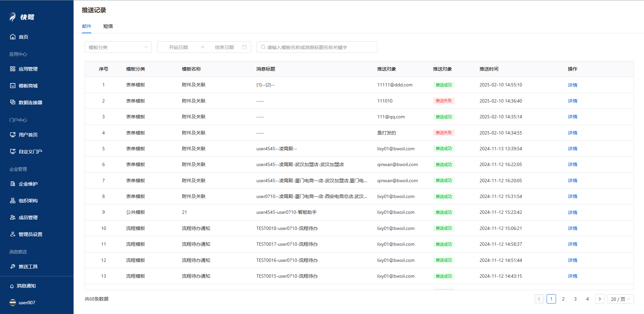Screen dimensions: 644x314
Task: Click the 消息通知 bell icon
Action: (12, 286)
